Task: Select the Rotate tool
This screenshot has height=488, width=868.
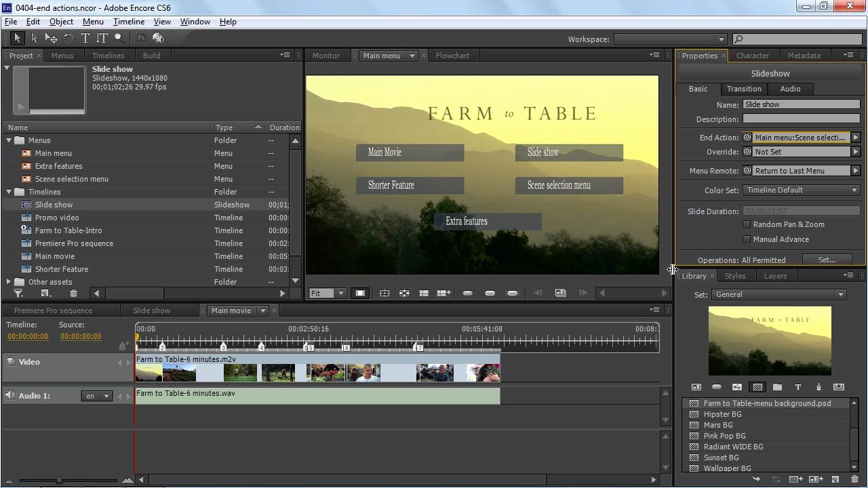Action: [68, 39]
